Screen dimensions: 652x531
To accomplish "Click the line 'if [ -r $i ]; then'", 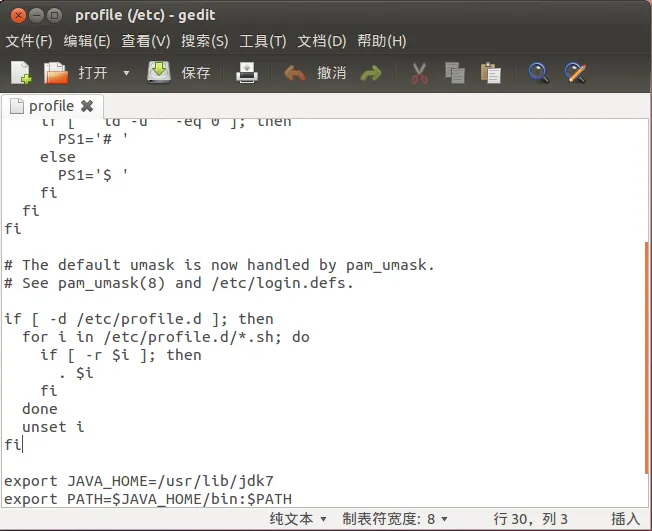I will click(121, 355).
